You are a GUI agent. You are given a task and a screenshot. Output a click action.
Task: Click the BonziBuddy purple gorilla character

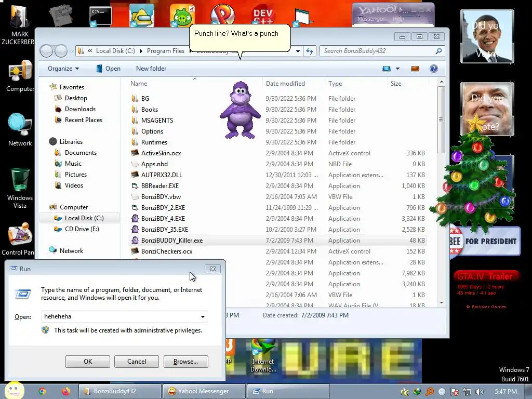coord(240,110)
